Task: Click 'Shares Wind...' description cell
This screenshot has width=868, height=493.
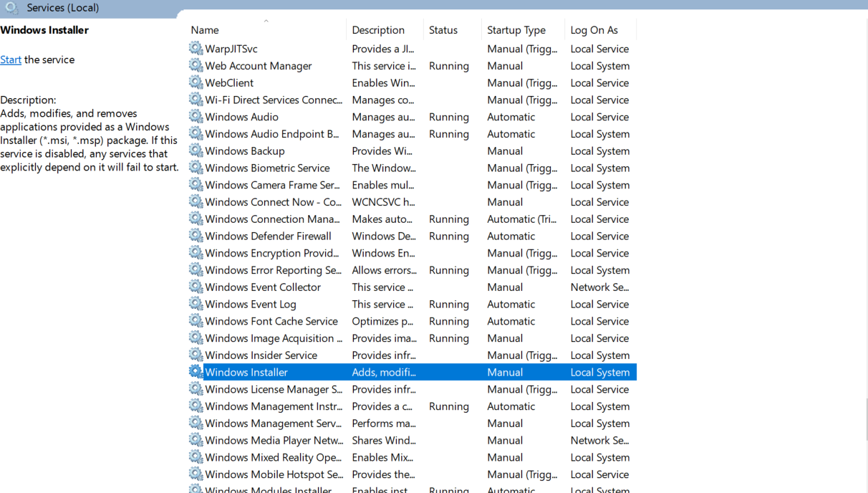Action: point(384,441)
